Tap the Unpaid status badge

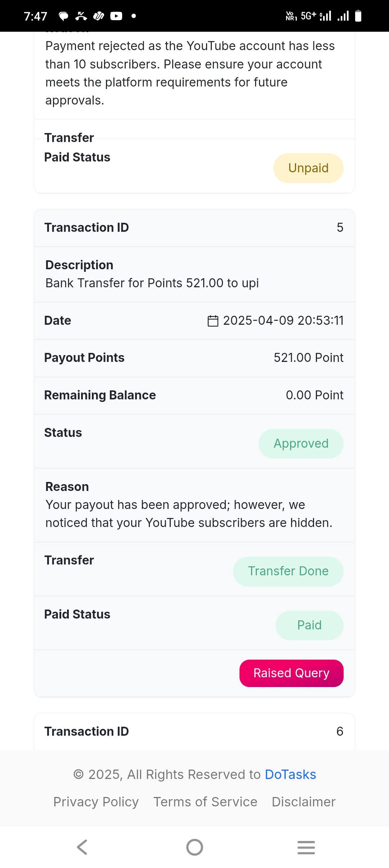pos(308,168)
